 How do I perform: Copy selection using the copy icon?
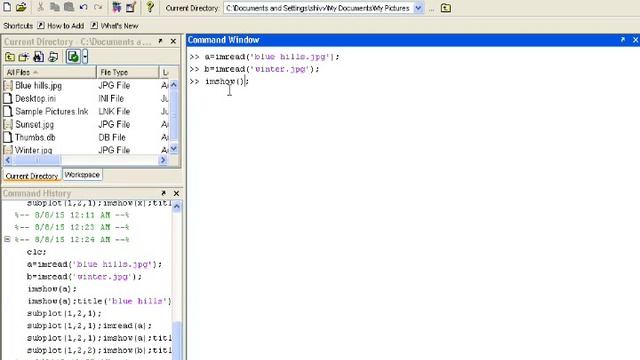(55, 7)
